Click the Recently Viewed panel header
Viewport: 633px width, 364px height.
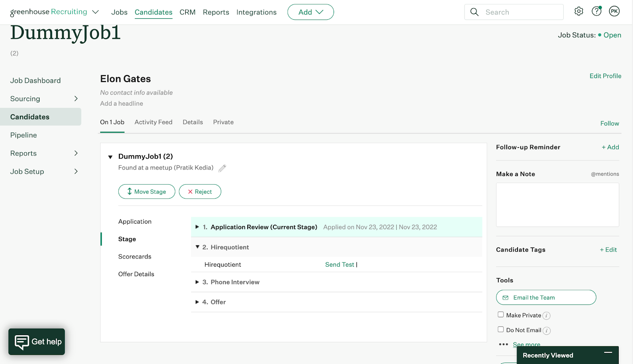tap(568, 355)
